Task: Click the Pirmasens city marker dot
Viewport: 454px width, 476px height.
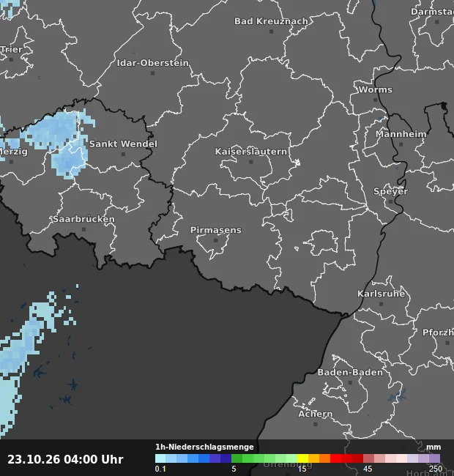Action: click(216, 240)
